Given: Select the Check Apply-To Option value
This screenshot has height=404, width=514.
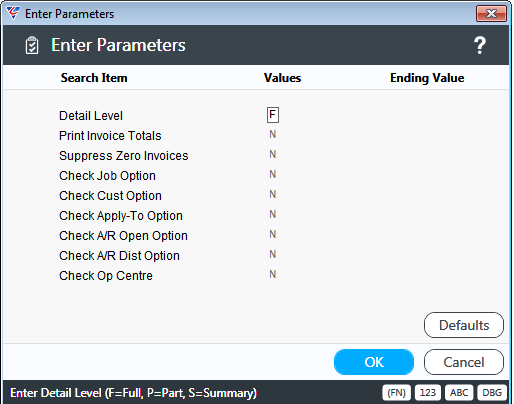Looking at the screenshot, I should [273, 215].
